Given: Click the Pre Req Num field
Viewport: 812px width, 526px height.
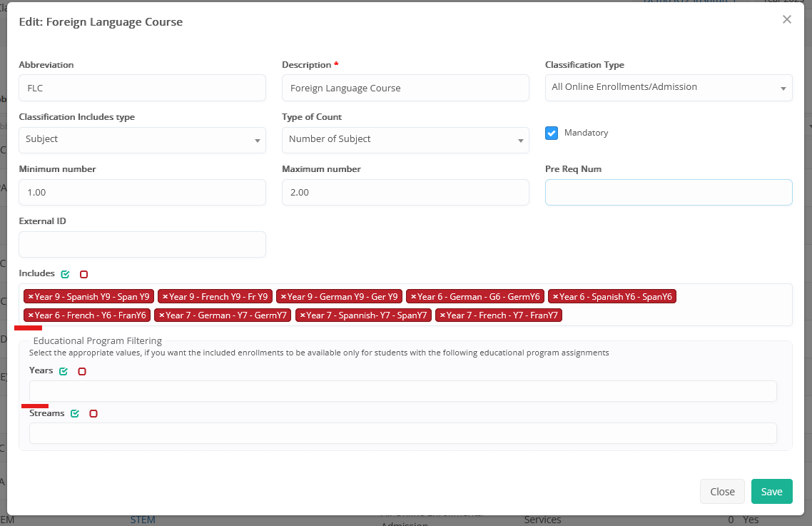Looking at the screenshot, I should pyautogui.click(x=668, y=192).
